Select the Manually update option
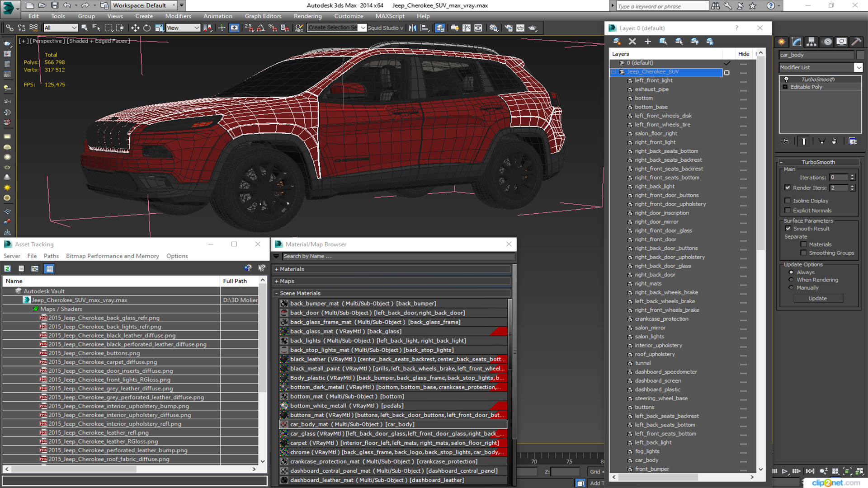This screenshot has width=868, height=488. 791,288
